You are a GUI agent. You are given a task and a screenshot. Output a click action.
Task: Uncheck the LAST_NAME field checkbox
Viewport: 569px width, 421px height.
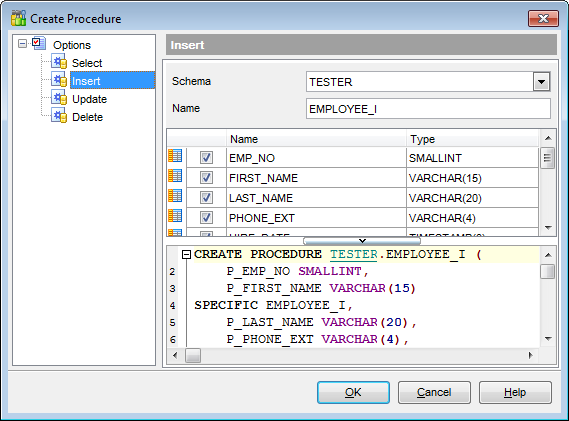coord(206,198)
